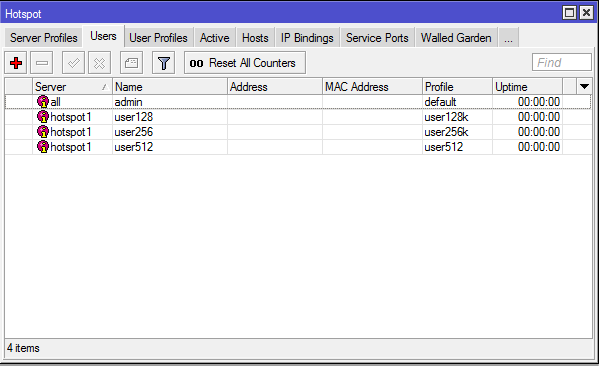
Task: Click the uptime value in user128 row
Action: pos(539,117)
